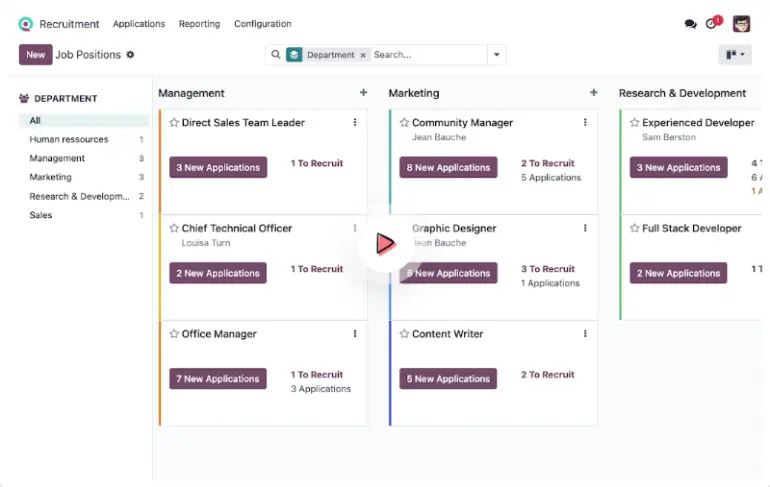Click into the Search input field

point(427,55)
